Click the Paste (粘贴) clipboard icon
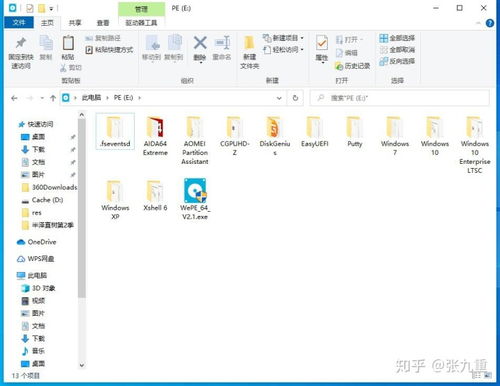Viewport: 500px width, 386px height. [68, 48]
